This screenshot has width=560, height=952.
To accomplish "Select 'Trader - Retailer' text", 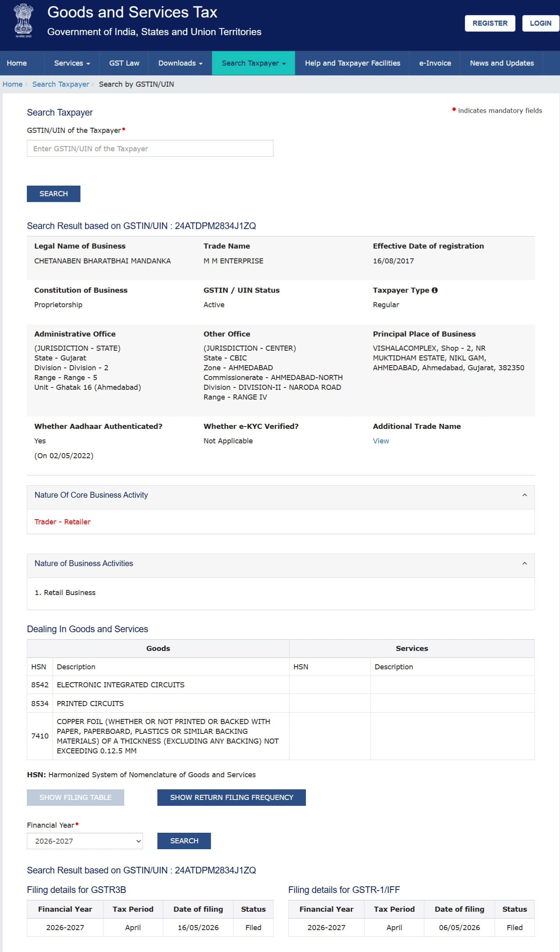I will click(63, 522).
